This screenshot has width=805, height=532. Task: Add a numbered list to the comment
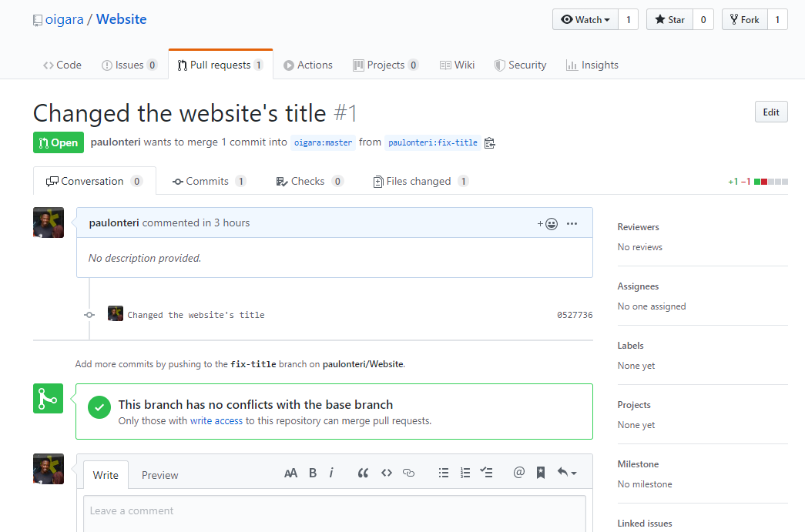tap(465, 472)
